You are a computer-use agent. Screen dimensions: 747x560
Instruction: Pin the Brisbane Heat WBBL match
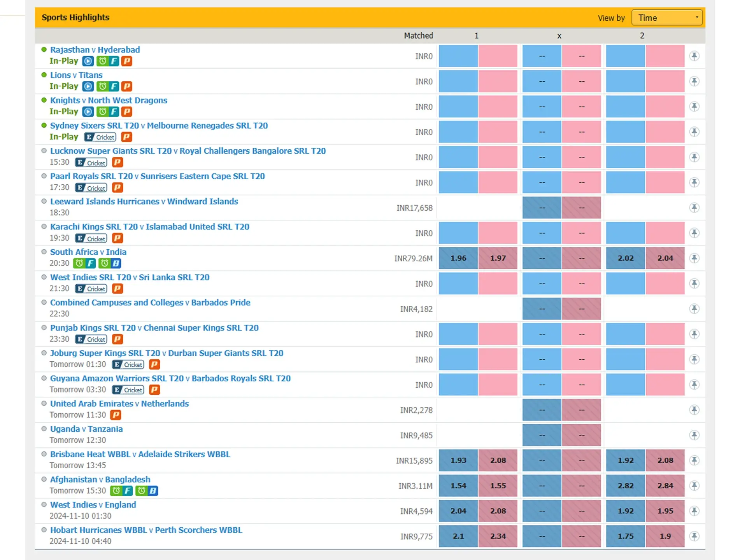[x=694, y=460]
